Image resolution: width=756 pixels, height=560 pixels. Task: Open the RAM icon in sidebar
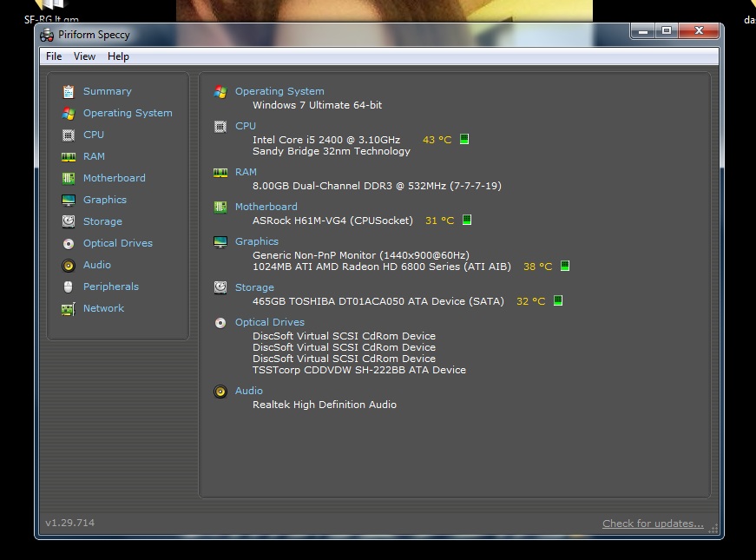pos(69,157)
